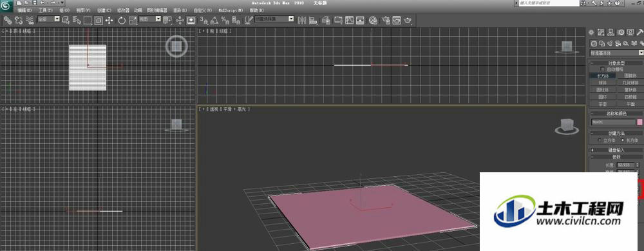
Task: Click the 圆柱体 Cylinder button
Action: tap(603, 90)
